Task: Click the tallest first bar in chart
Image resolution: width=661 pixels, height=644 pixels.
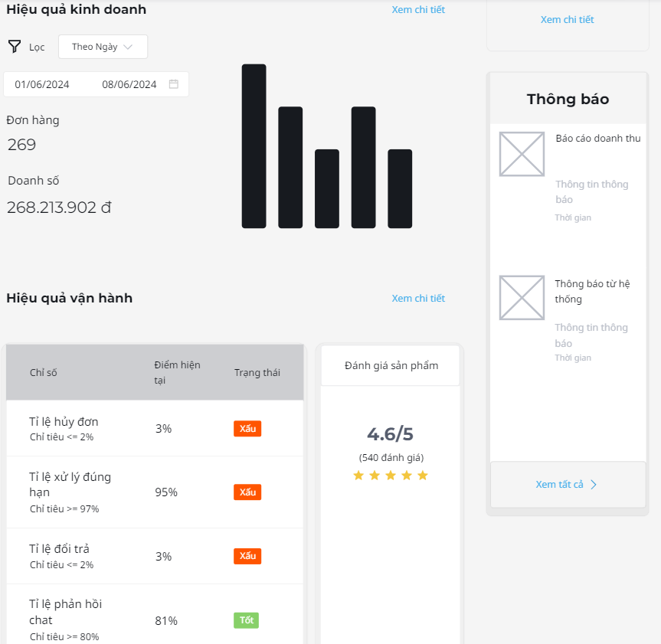Action: click(x=254, y=146)
